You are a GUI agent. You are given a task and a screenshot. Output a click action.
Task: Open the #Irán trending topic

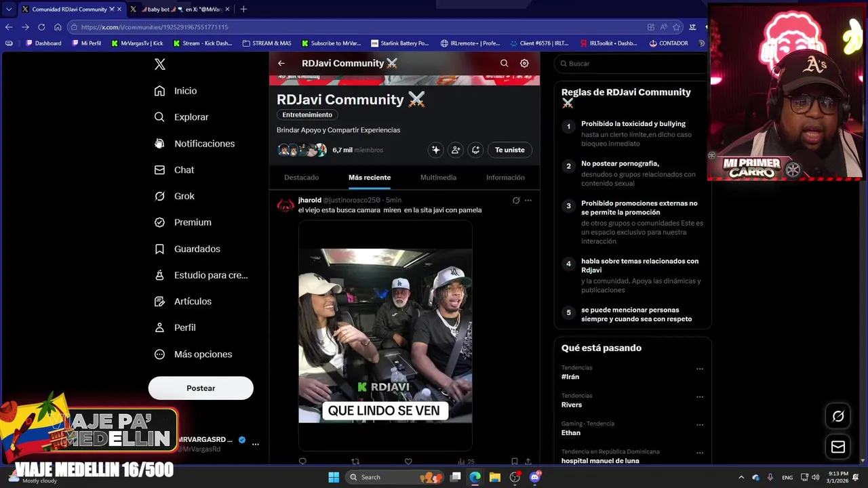[570, 377]
